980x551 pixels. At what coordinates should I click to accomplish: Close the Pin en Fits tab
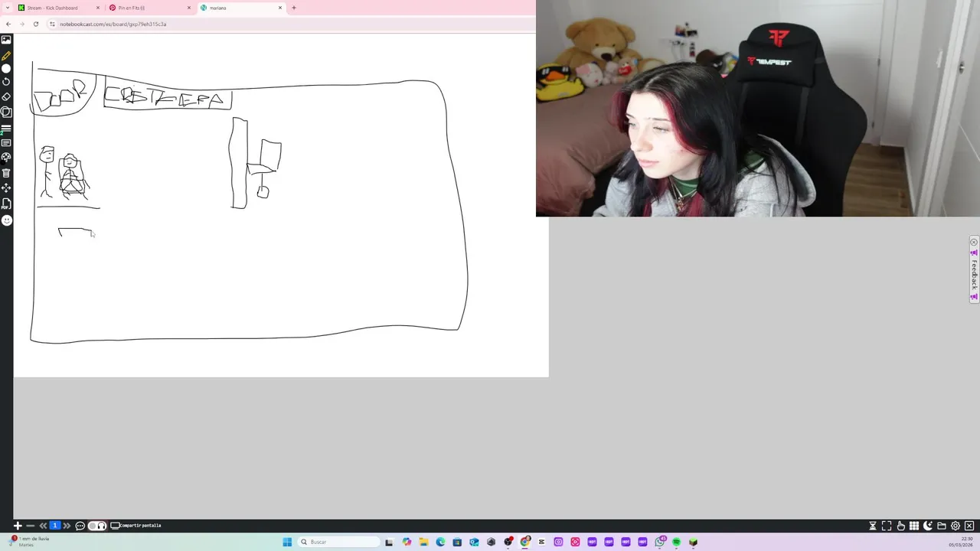[189, 8]
